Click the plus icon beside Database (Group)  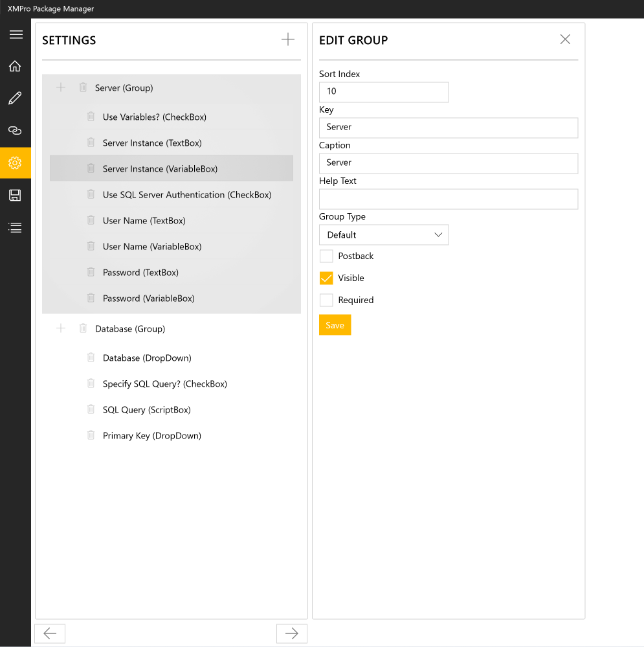[x=60, y=328]
